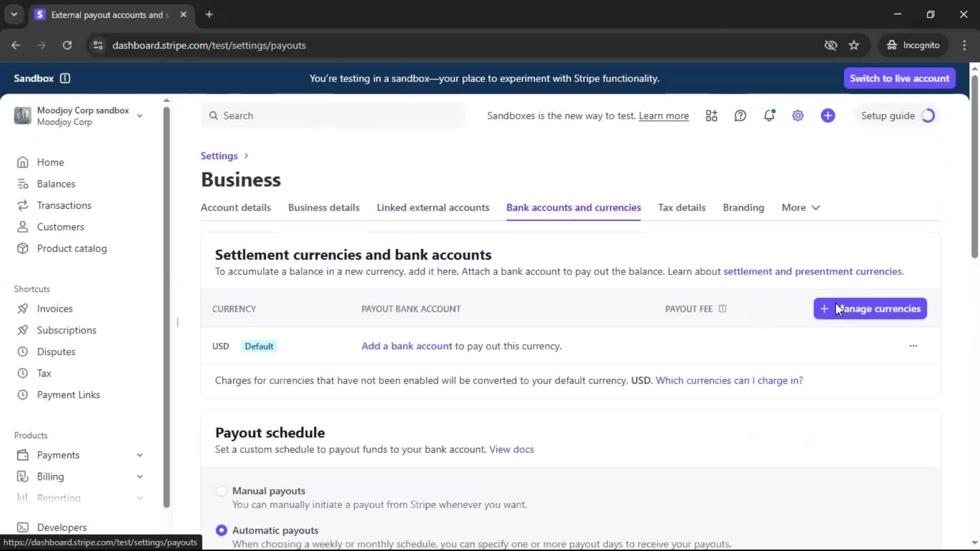Go to Home in sidebar
Screen dimensions: 980x551
pyautogui.click(x=50, y=162)
